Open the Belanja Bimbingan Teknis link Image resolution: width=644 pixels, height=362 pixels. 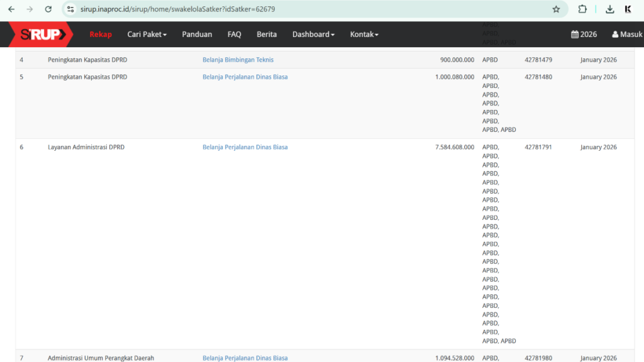coord(238,60)
